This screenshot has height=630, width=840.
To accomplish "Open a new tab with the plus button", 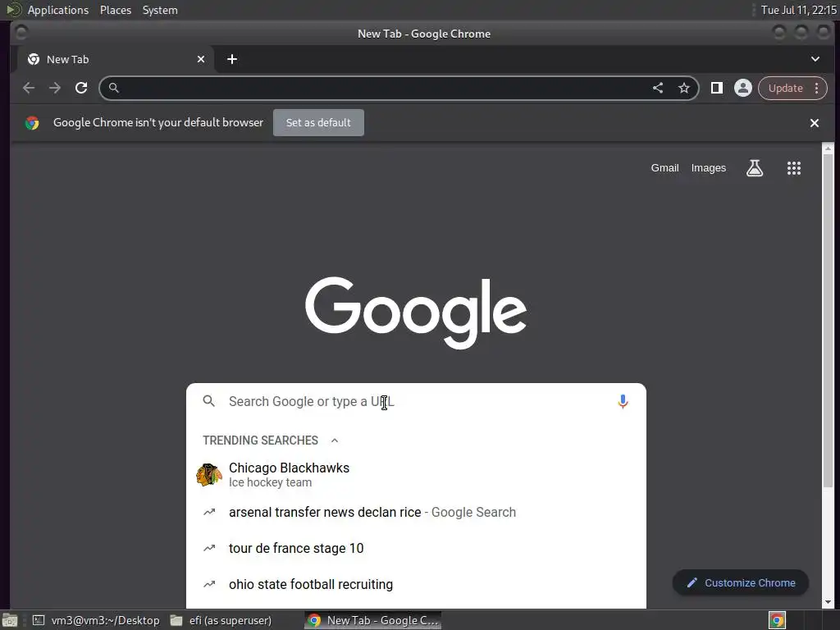I will [232, 59].
